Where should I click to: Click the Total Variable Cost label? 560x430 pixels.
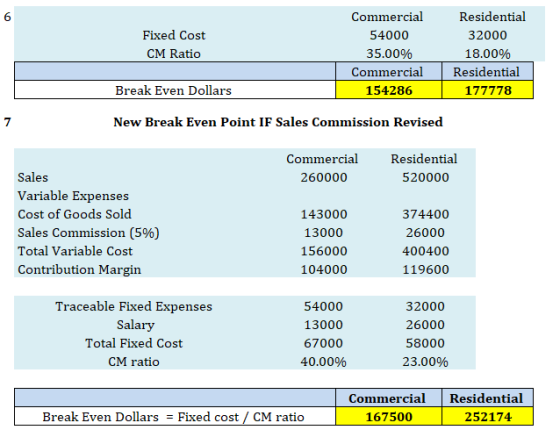pyautogui.click(x=75, y=251)
